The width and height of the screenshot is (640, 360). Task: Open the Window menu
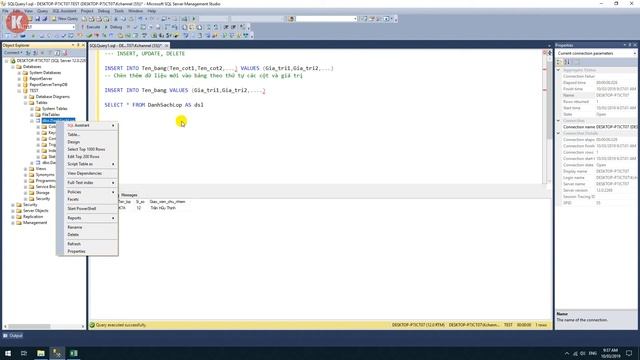(x=136, y=11)
